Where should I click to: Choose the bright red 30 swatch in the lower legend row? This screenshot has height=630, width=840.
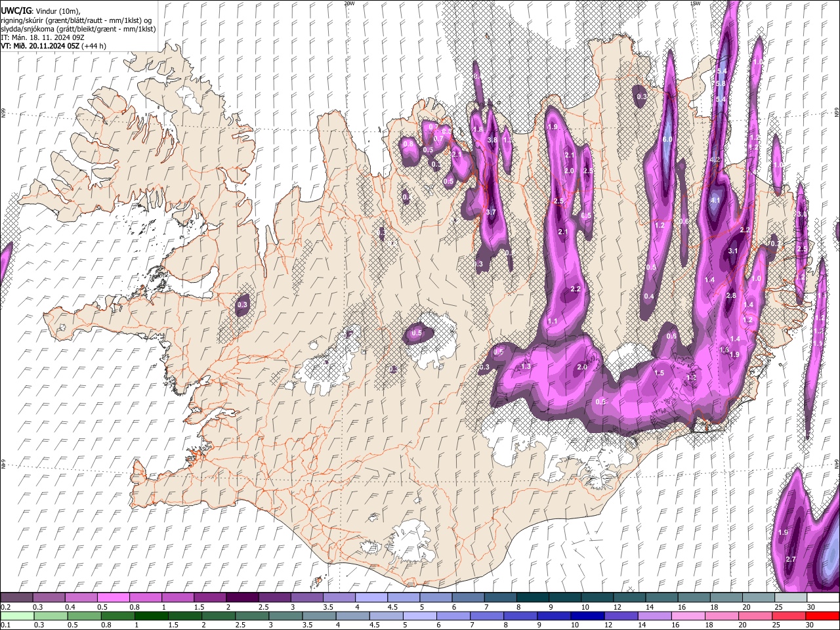tap(823, 616)
